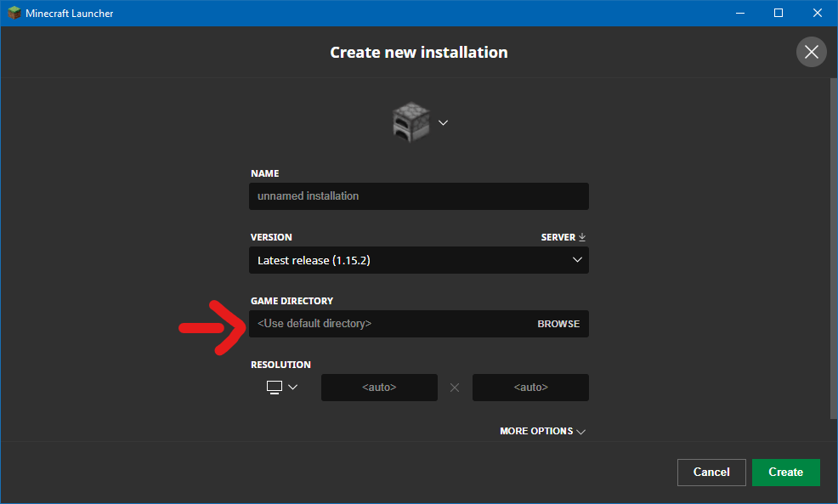Click the Name input field

418,196
